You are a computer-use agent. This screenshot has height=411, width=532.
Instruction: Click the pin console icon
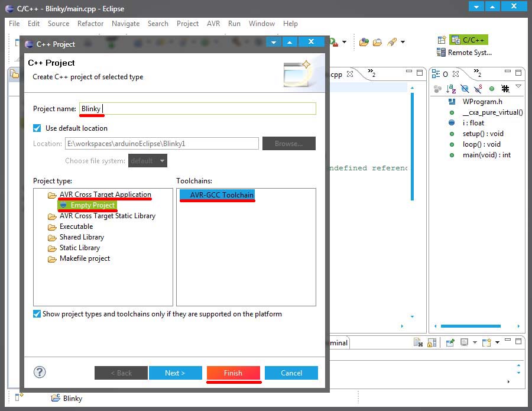click(450, 342)
